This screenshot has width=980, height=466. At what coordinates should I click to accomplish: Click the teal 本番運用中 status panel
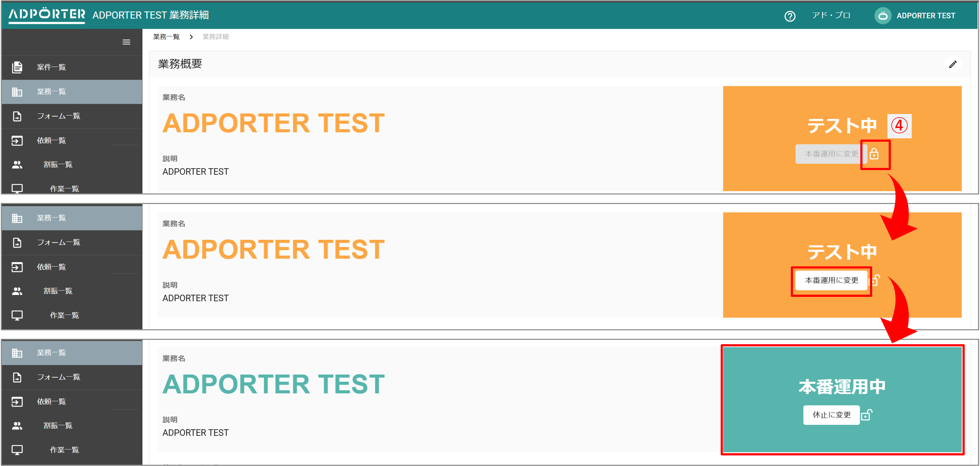[x=842, y=399]
